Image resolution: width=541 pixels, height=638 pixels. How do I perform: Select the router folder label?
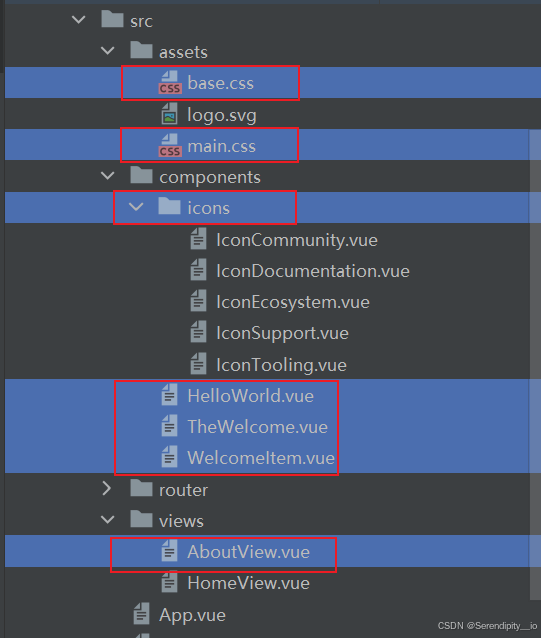(183, 490)
